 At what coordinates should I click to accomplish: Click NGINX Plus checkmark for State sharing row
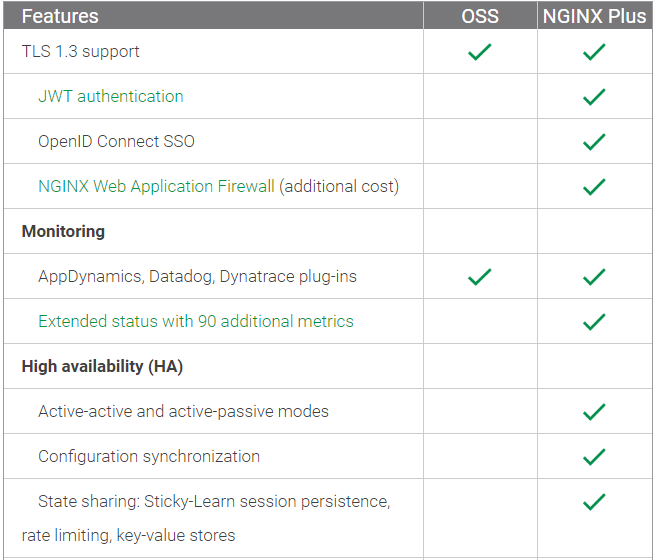pos(594,502)
